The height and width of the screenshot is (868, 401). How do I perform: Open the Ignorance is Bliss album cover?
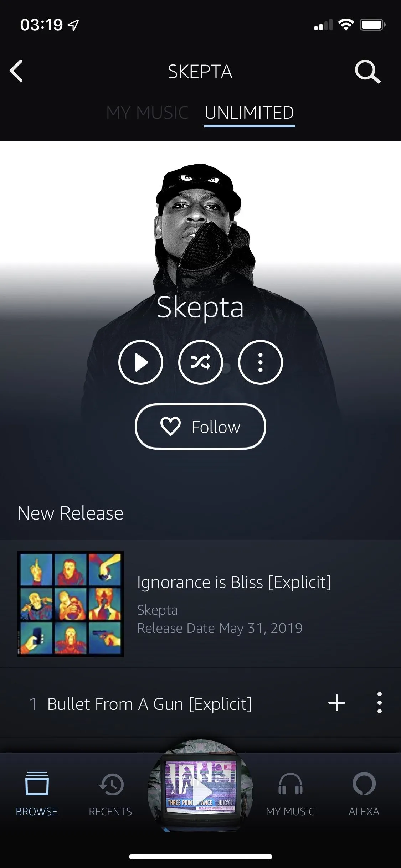71,604
